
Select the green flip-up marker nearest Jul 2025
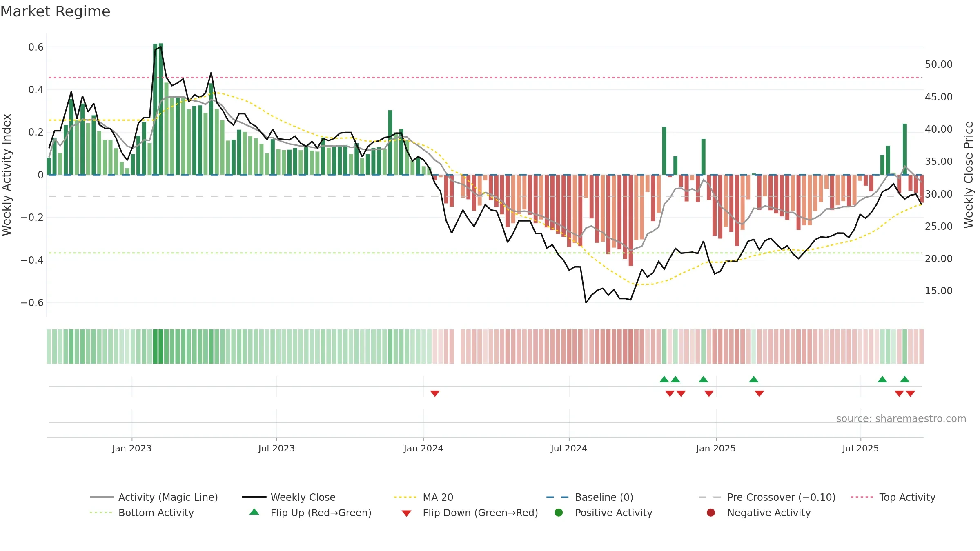pyautogui.click(x=882, y=379)
